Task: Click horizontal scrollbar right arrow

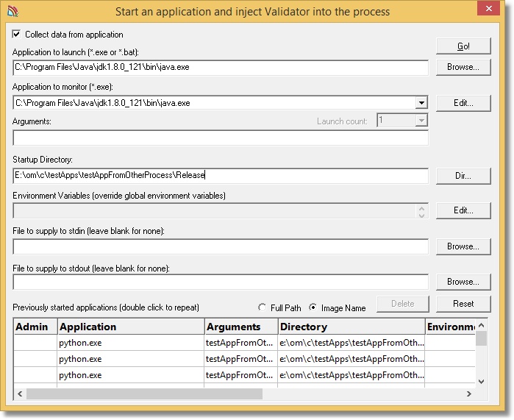Action: point(468,394)
